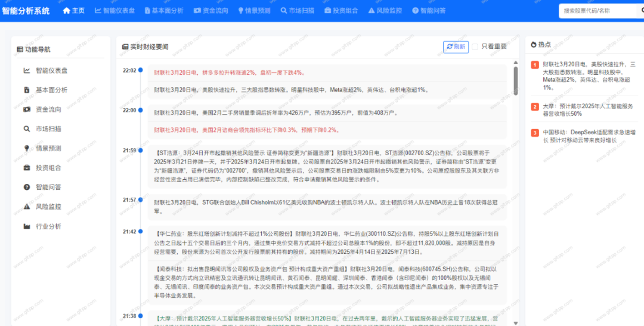The width and height of the screenshot is (644, 326).
Task: Click warning icon in sidebar 风险监控 row
Action: 27,207
